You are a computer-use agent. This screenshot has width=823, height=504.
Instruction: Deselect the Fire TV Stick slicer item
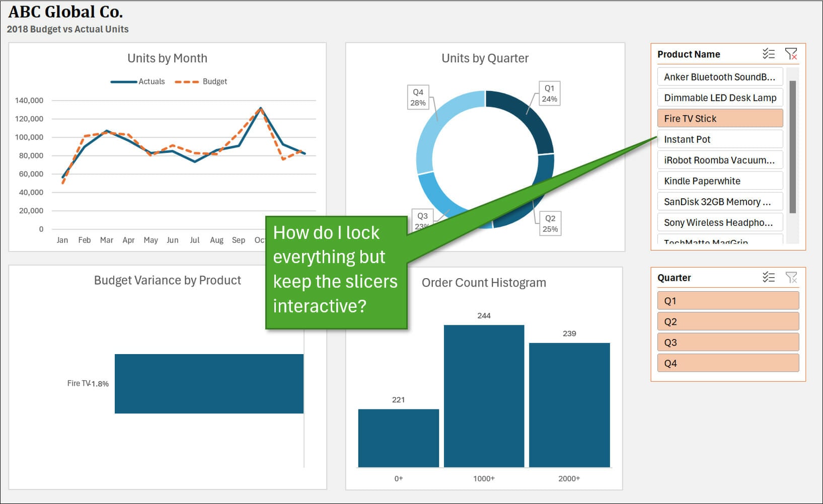tap(719, 119)
